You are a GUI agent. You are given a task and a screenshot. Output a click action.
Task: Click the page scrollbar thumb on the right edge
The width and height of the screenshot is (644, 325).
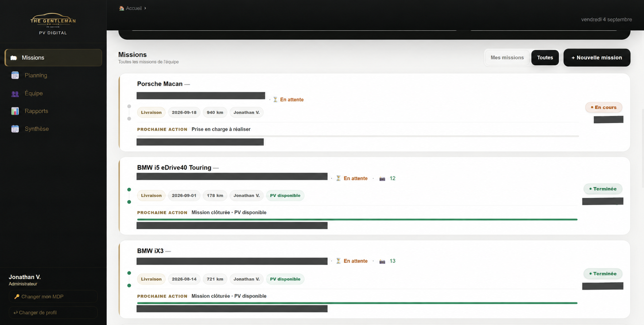(x=643, y=149)
